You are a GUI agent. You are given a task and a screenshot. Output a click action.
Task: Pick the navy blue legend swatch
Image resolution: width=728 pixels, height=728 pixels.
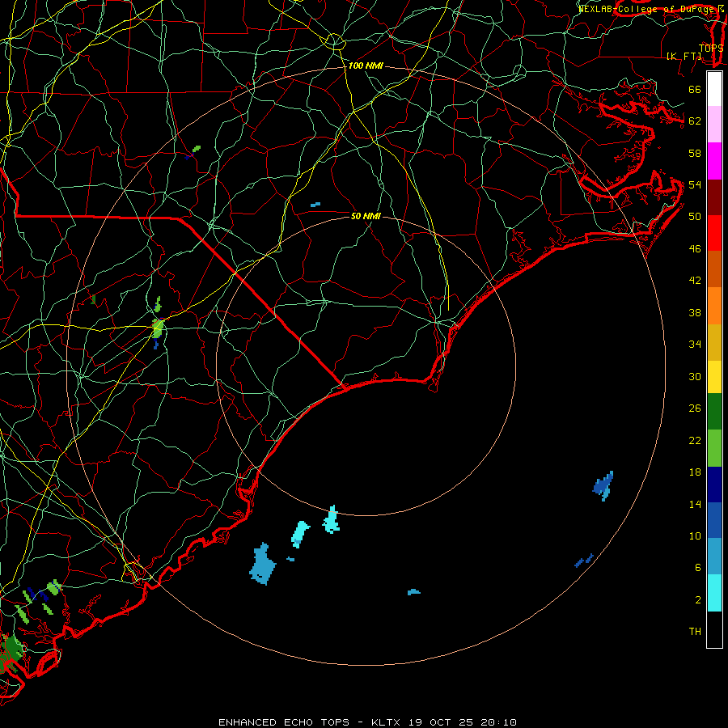tap(714, 485)
